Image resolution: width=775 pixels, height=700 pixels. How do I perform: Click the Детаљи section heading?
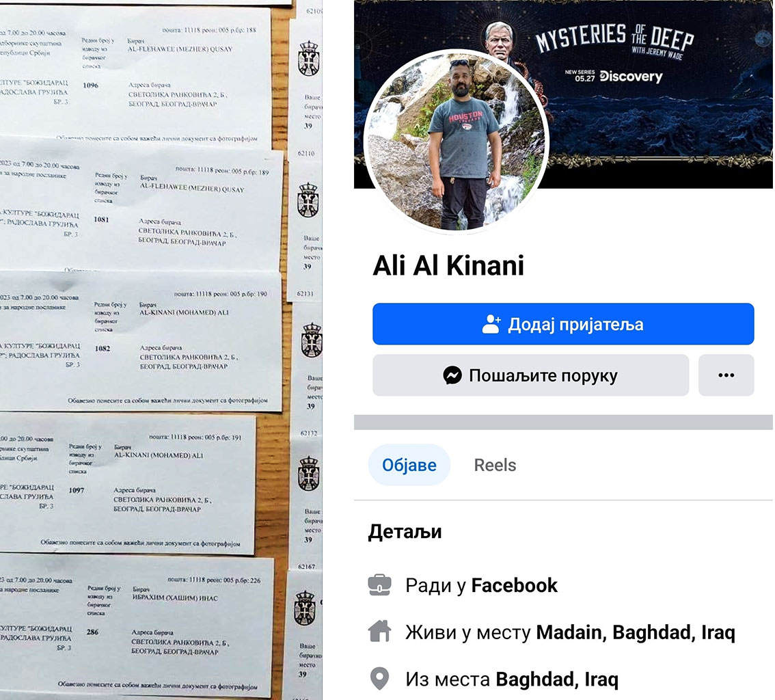[x=405, y=532]
